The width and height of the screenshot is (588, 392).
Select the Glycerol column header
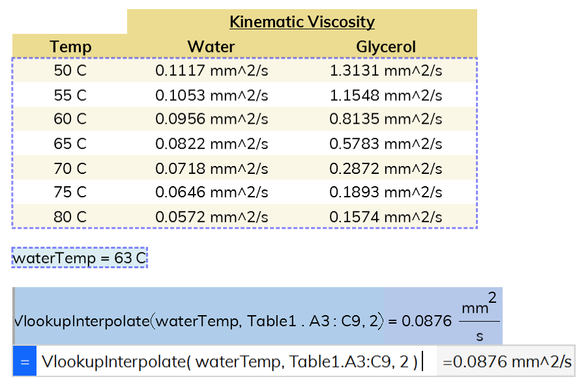(385, 46)
